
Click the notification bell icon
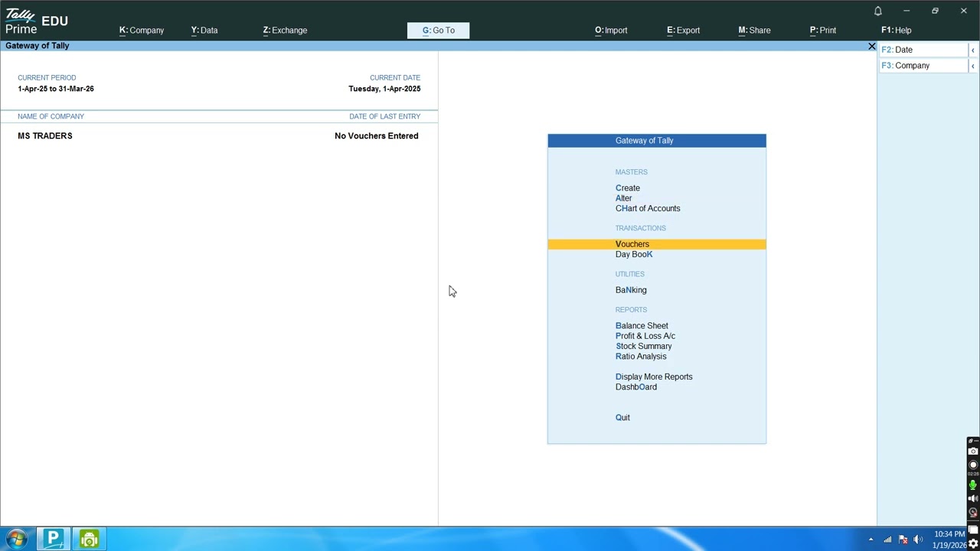pyautogui.click(x=878, y=11)
